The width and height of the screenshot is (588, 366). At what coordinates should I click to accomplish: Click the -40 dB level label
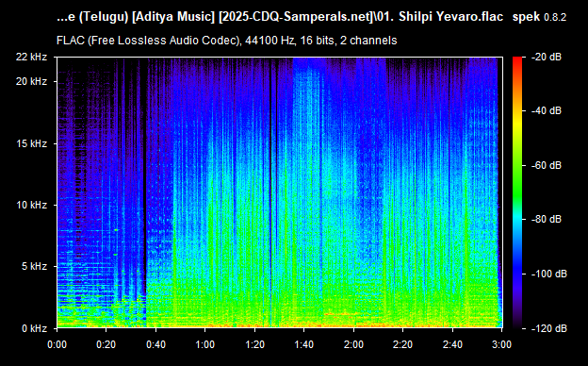pyautogui.click(x=547, y=111)
